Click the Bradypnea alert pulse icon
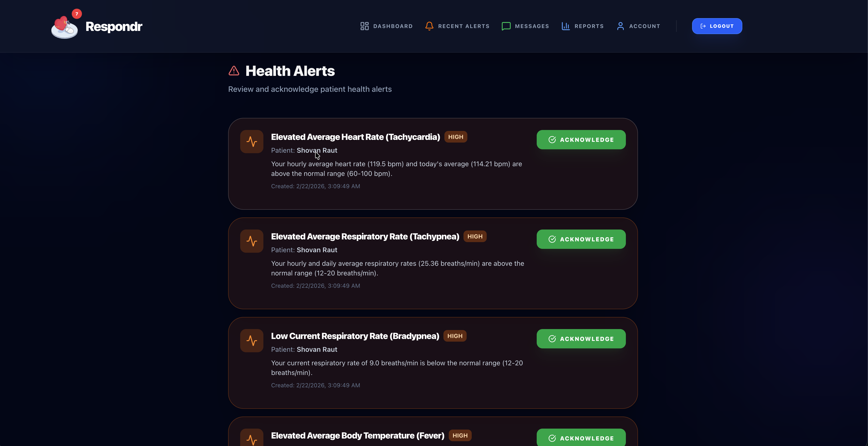The width and height of the screenshot is (868, 446). pyautogui.click(x=252, y=341)
